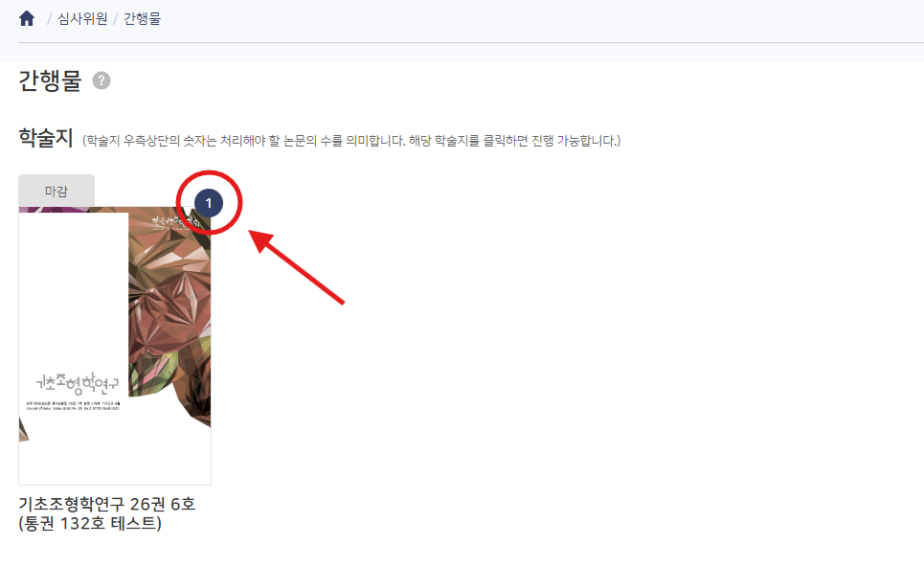Select the 마감 tab
Image resolution: width=924 pixels, height=568 pixels.
tap(56, 191)
